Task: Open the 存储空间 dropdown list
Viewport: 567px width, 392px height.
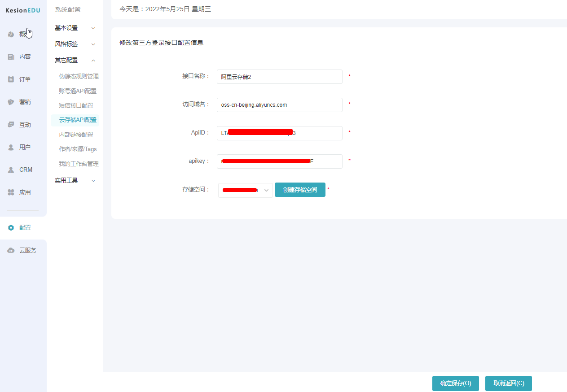Action: (x=245, y=190)
